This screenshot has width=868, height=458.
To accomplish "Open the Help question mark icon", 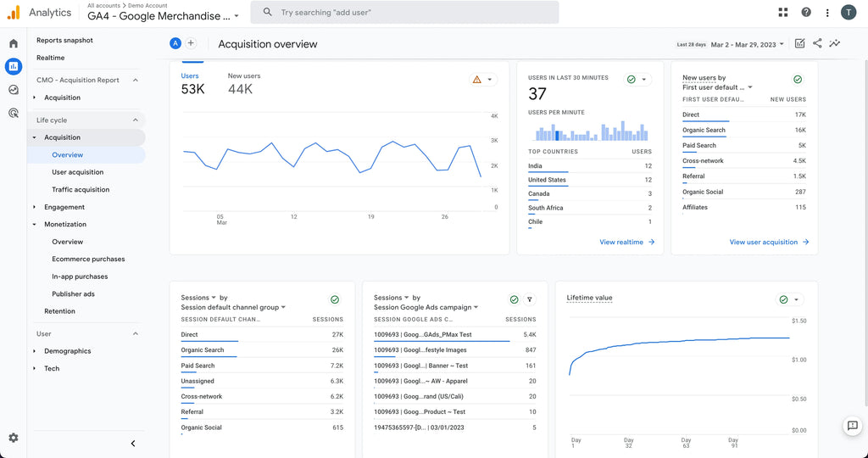I will coord(805,12).
